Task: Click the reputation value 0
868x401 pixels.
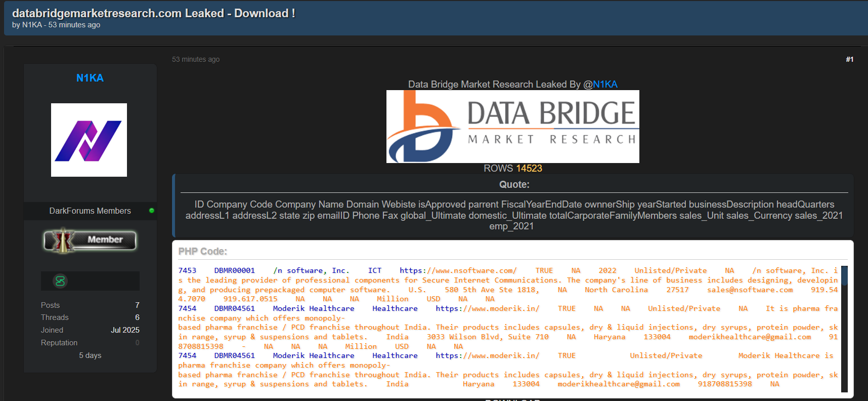Action: click(x=137, y=343)
